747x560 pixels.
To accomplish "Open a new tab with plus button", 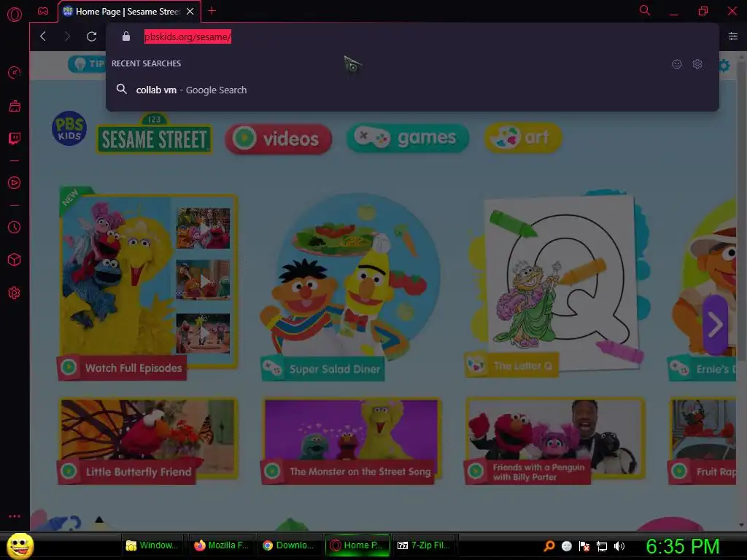I will click(x=212, y=11).
